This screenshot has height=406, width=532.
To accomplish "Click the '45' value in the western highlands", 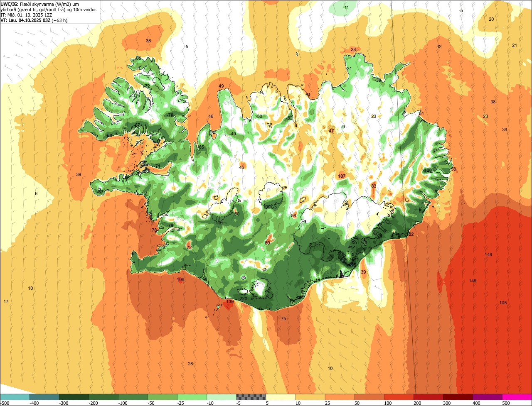I will [241, 167].
